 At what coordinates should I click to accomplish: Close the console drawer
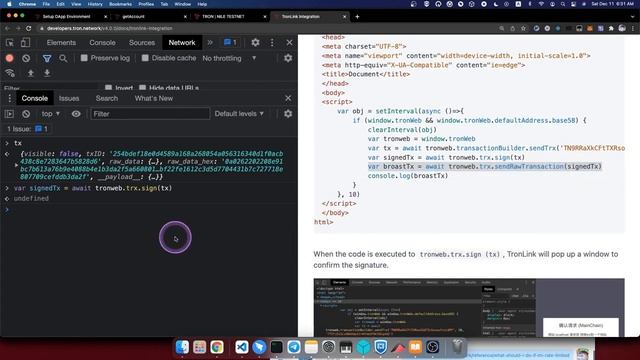[x=288, y=98]
